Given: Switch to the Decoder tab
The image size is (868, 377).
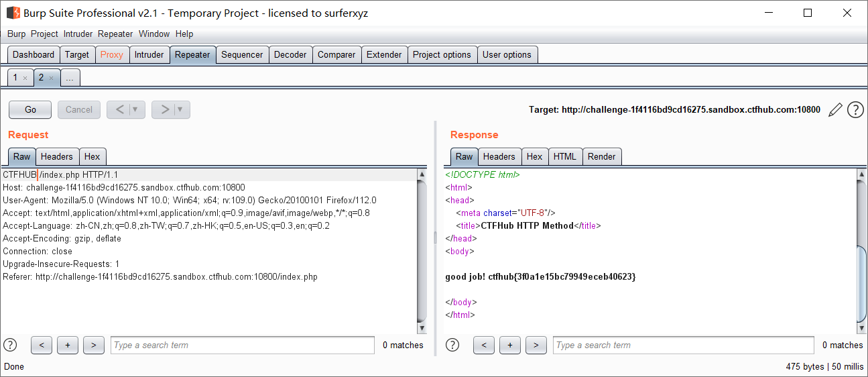Looking at the screenshot, I should pos(290,54).
